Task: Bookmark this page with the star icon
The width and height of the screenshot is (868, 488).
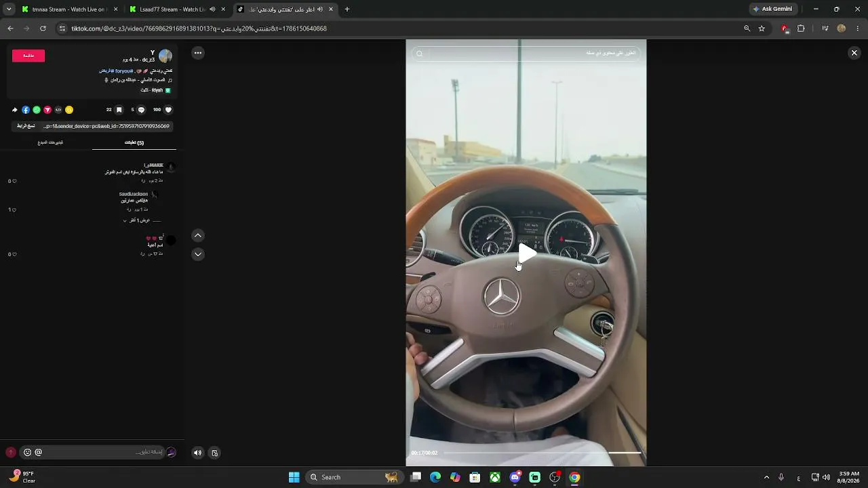Action: (762, 28)
